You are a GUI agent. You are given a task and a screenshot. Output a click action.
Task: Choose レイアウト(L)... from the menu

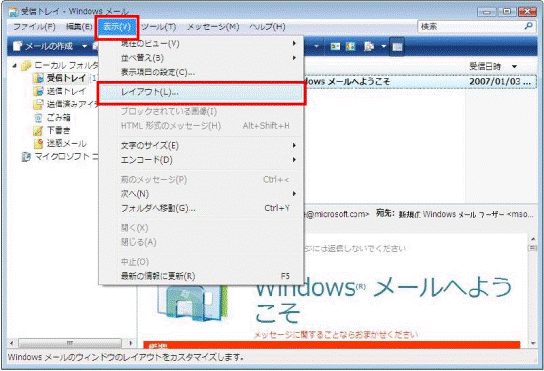coord(201,92)
